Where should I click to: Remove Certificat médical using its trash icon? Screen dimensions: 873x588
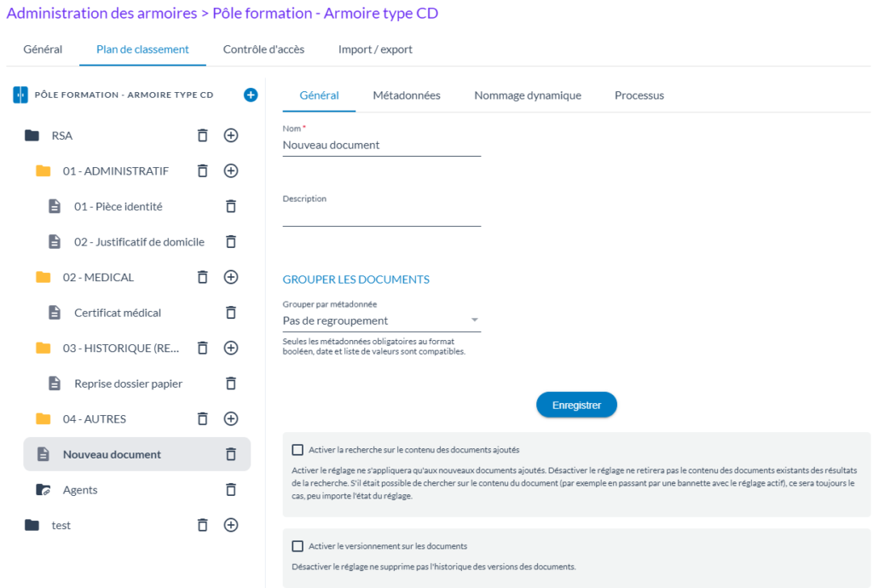[230, 313]
